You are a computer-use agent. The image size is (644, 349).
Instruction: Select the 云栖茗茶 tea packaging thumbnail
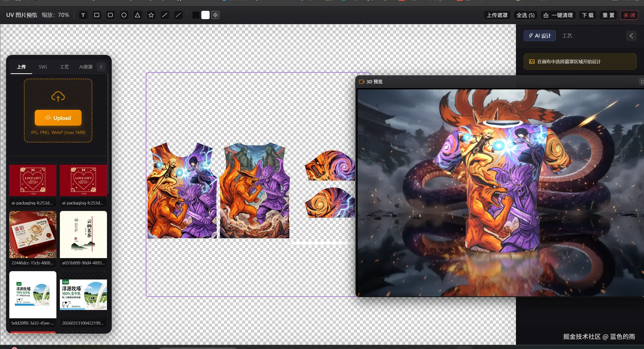pos(83,234)
